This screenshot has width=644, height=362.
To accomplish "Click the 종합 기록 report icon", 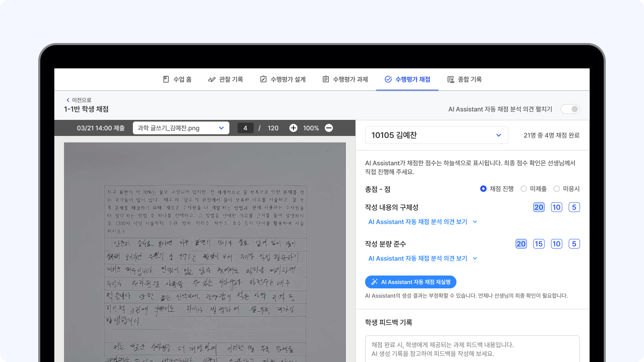I will click(451, 79).
